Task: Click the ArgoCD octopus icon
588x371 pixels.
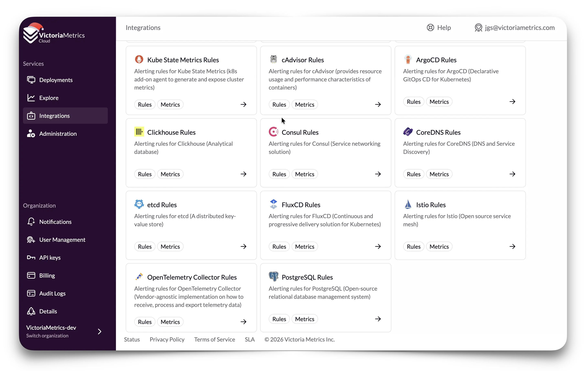Action: tap(408, 59)
